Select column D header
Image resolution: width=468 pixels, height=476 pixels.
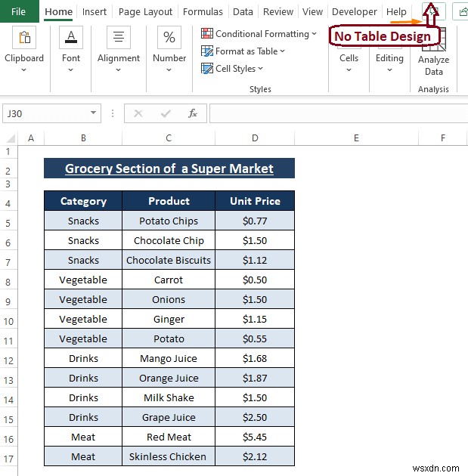click(255, 138)
